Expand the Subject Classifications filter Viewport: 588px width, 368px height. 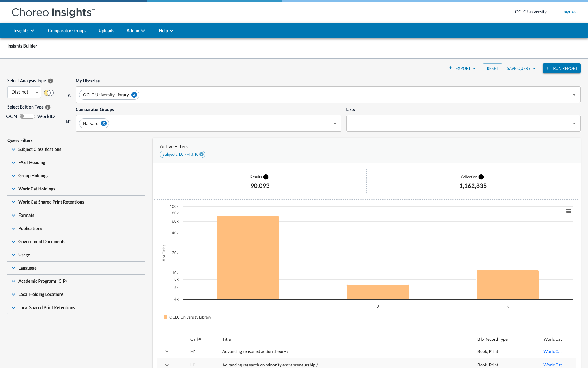40,149
